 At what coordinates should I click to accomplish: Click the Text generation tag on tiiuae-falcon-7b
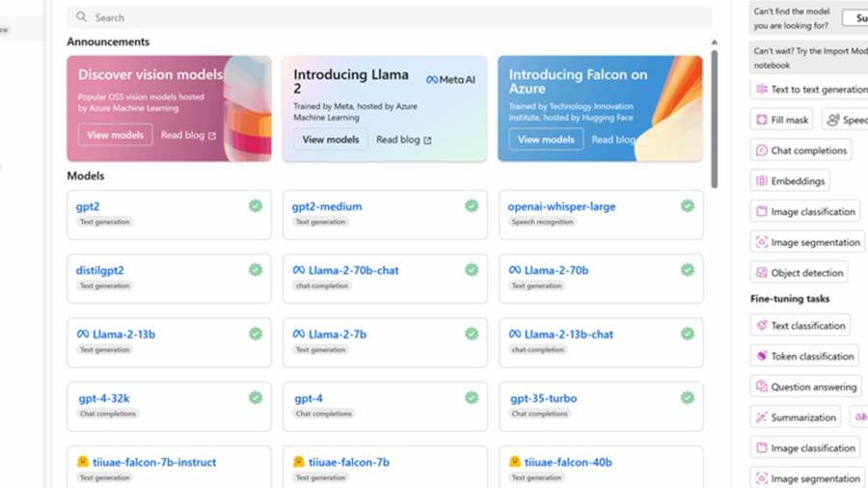point(320,477)
